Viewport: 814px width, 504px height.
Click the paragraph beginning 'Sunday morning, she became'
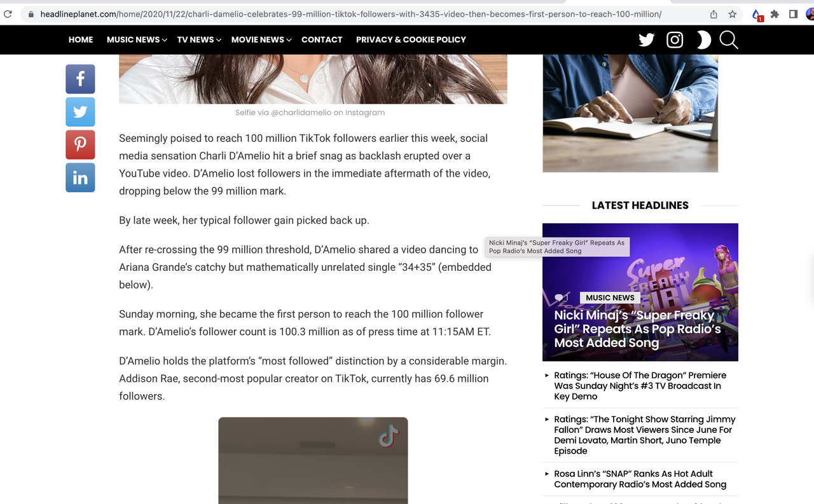305,323
